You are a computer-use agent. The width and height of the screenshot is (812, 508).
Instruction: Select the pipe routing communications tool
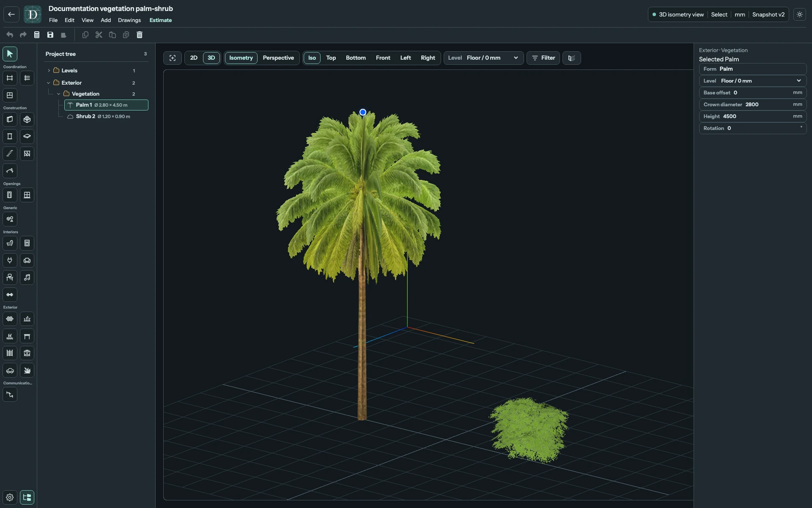10,395
